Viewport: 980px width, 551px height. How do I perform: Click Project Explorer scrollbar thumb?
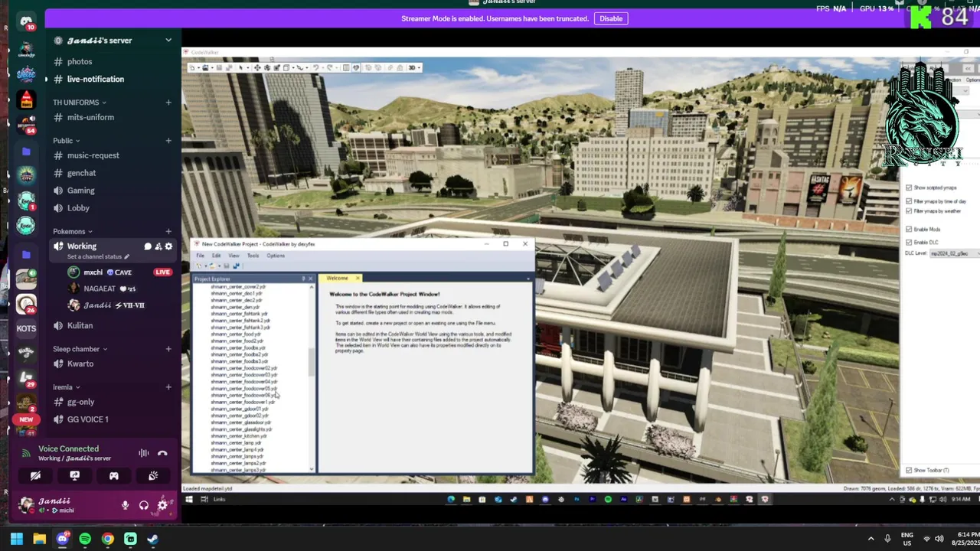click(x=312, y=362)
